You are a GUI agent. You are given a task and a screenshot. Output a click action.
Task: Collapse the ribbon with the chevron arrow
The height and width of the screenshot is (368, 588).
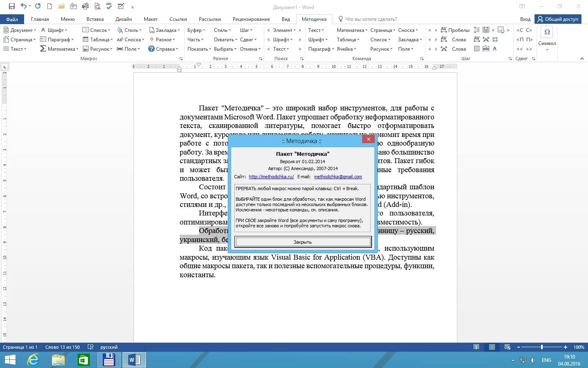[582, 59]
